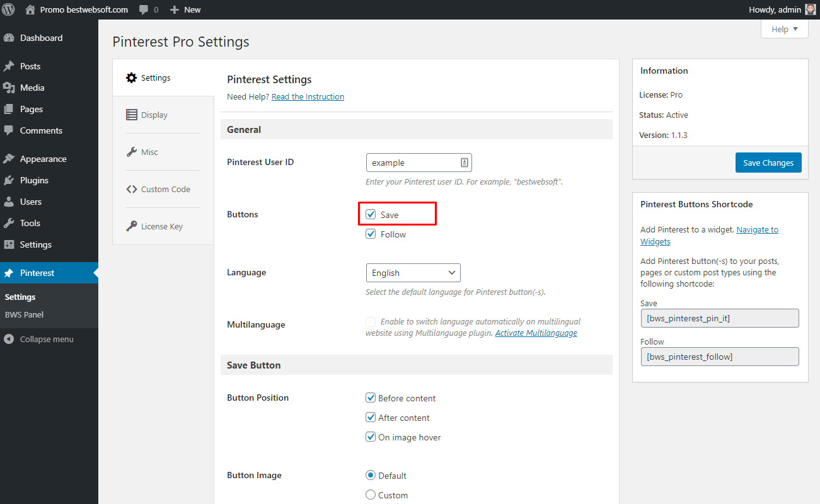Click the plus icon next to New
Image resolution: width=820 pixels, height=504 pixels.
pos(175,9)
